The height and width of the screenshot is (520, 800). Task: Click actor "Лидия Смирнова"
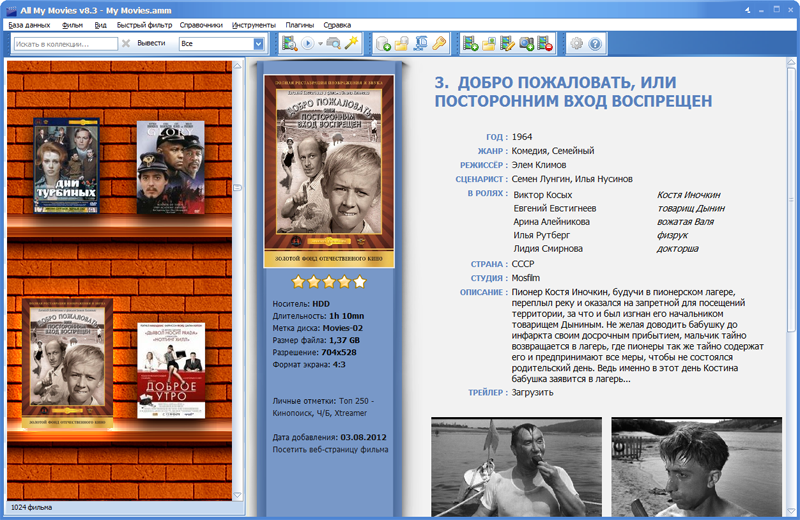[547, 249]
